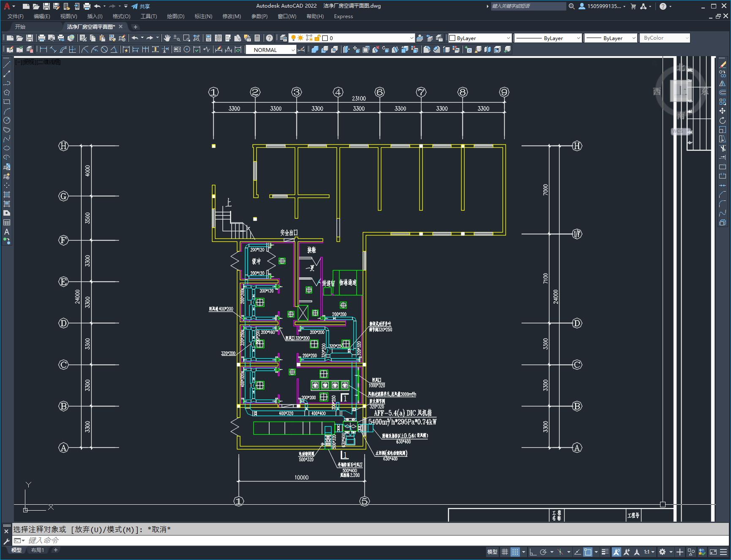Select the Hatch tool in the draw toolbar
The image size is (731, 560).
pyautogui.click(x=7, y=195)
